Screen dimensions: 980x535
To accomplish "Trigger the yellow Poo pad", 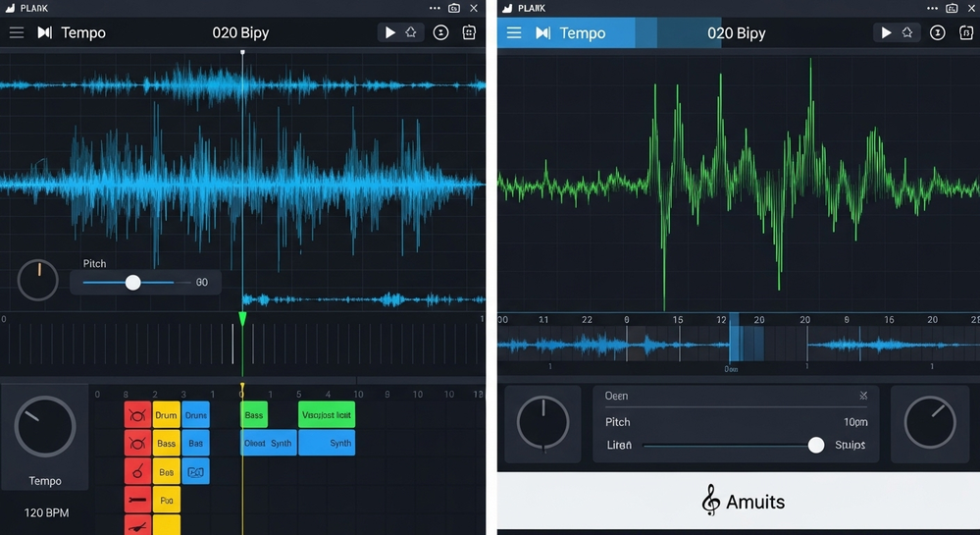I will point(166,500).
